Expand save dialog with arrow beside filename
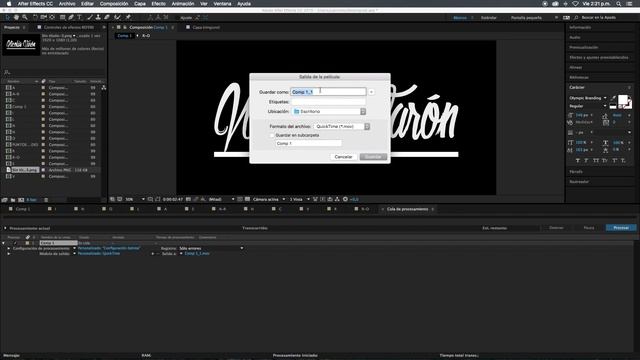This screenshot has width=640, height=360. click(371, 92)
